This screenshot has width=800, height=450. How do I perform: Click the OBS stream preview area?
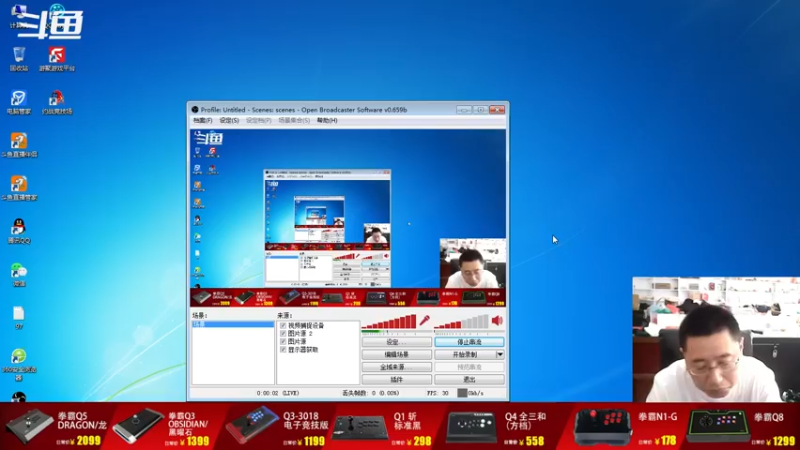(348, 218)
